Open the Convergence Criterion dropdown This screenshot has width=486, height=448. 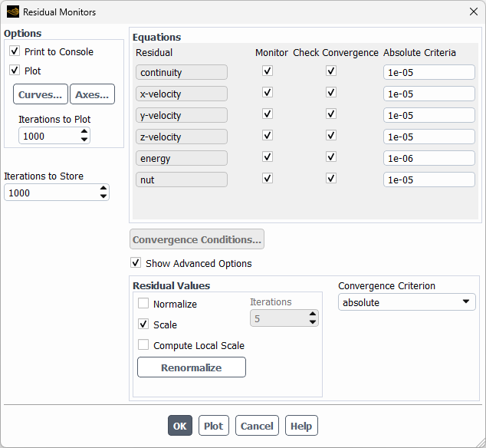(406, 302)
